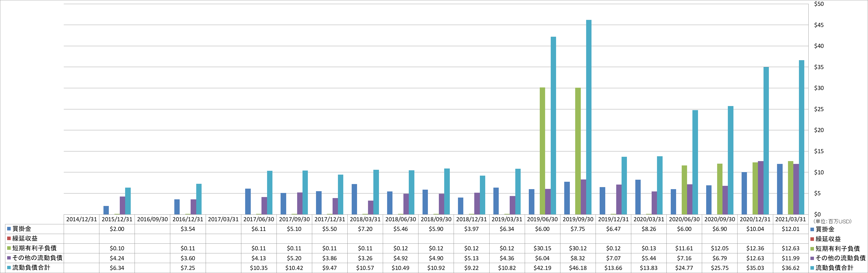The width and height of the screenshot is (868, 273).
Task: Click the 2016/09/30 date column header
Action: [x=152, y=219]
